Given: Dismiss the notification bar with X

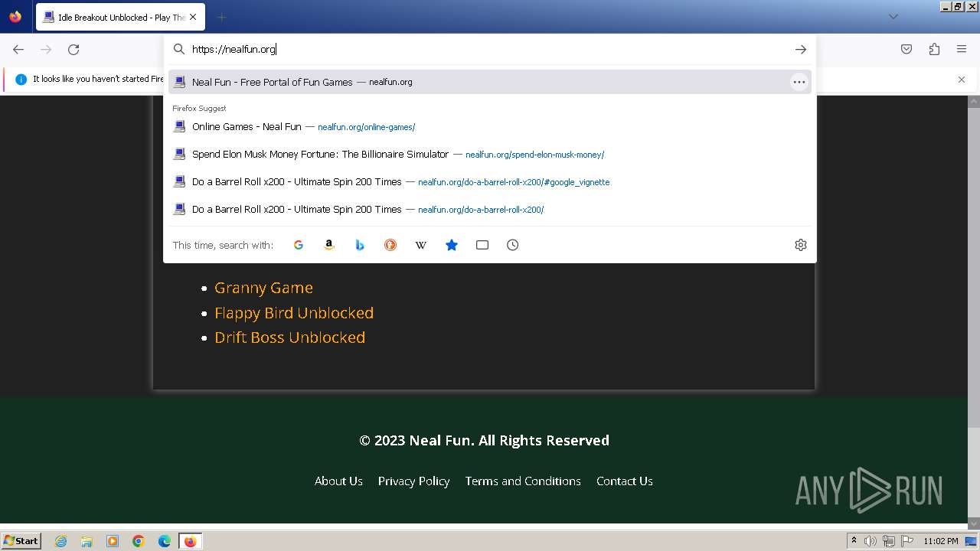Looking at the screenshot, I should coord(962,80).
